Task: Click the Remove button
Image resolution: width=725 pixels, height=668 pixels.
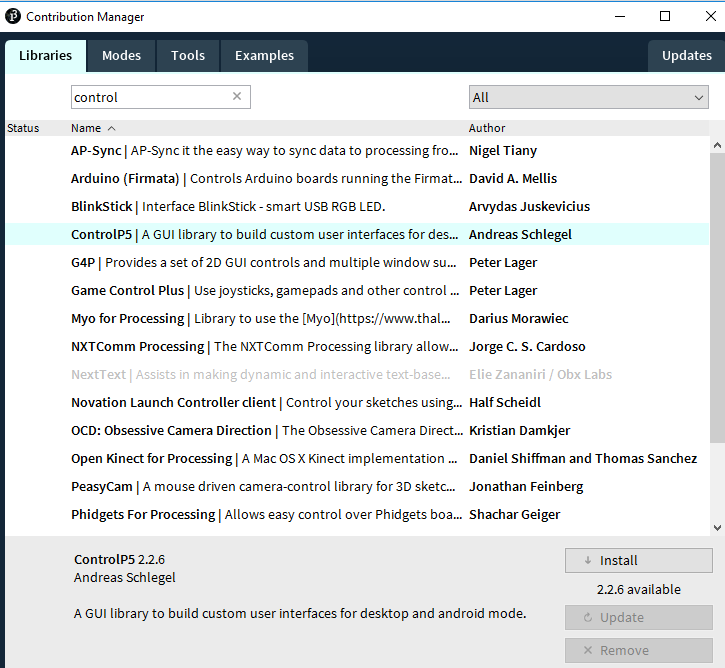Action: pyautogui.click(x=639, y=650)
